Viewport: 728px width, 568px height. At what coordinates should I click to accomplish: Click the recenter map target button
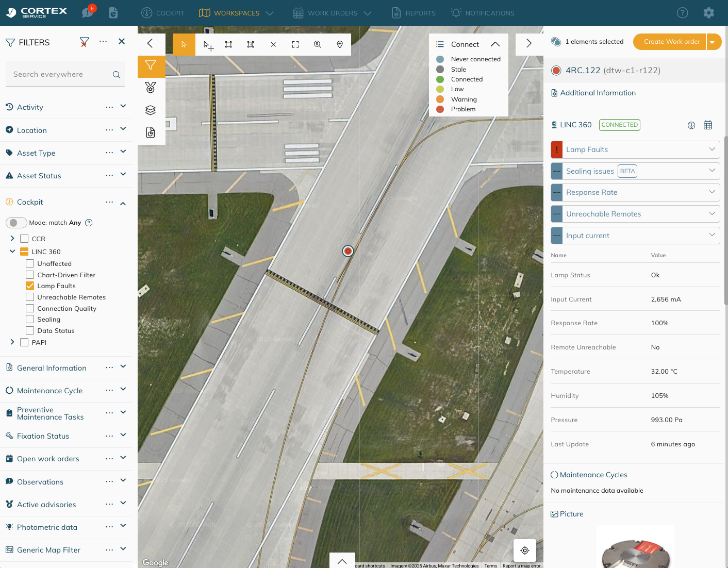524,550
